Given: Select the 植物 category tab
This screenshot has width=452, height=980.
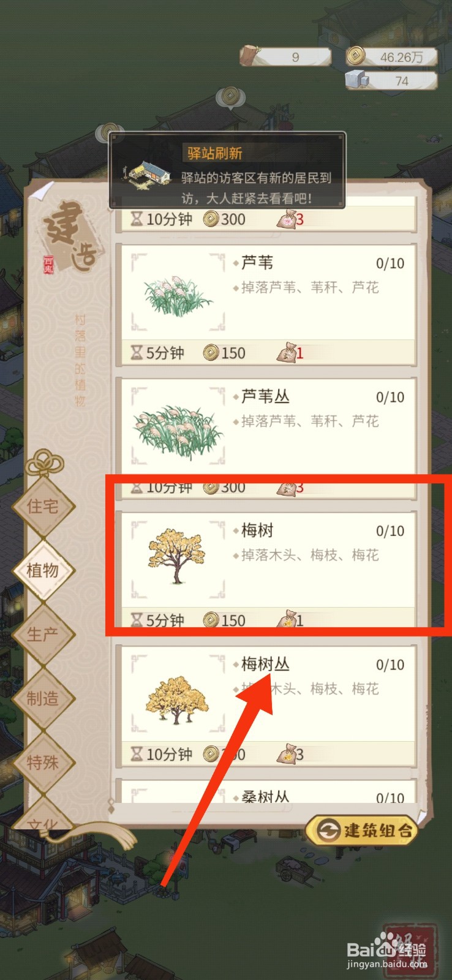Looking at the screenshot, I should click(x=43, y=570).
